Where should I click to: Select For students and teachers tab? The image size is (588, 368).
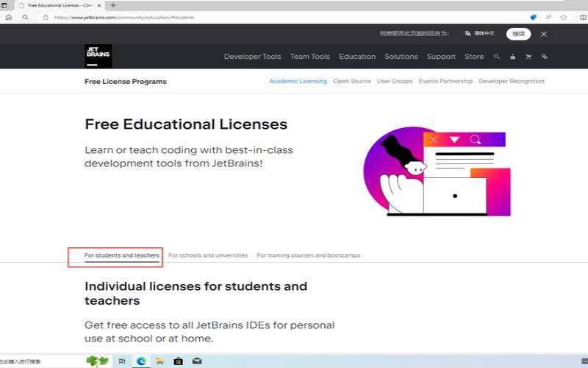click(122, 255)
